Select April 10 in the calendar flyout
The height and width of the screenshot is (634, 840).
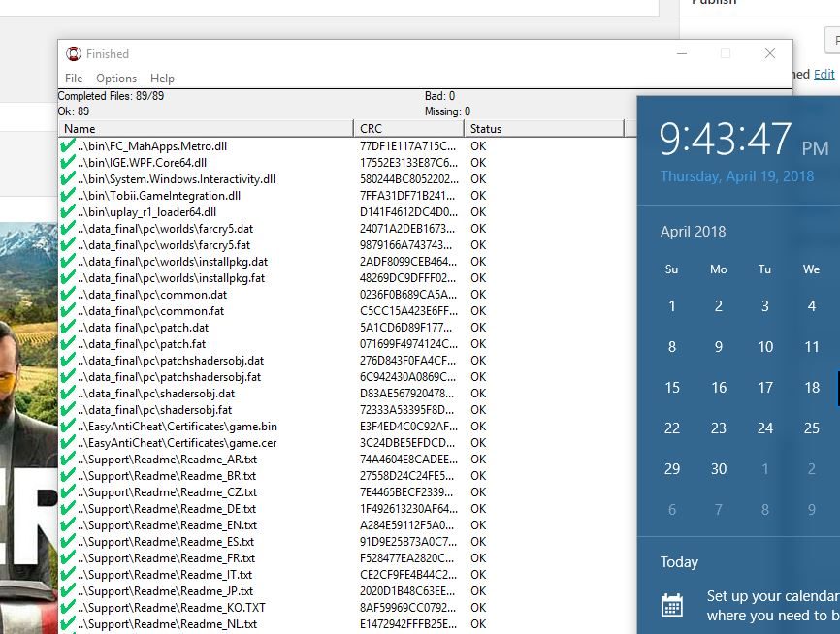(765, 346)
